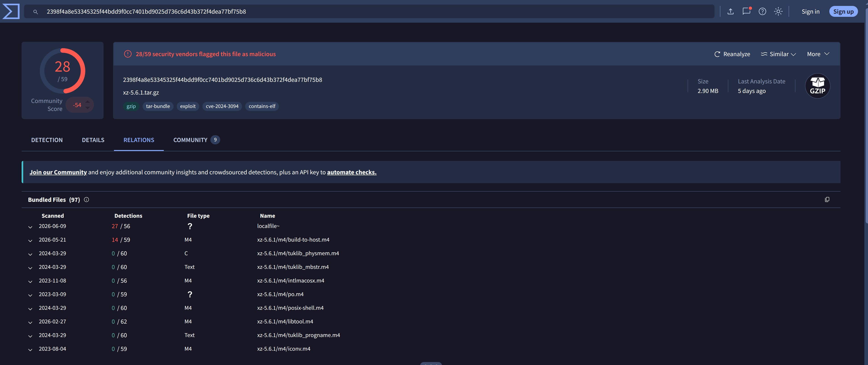Click the search magnifier icon
Screen dimensions: 868x365
click(35, 12)
